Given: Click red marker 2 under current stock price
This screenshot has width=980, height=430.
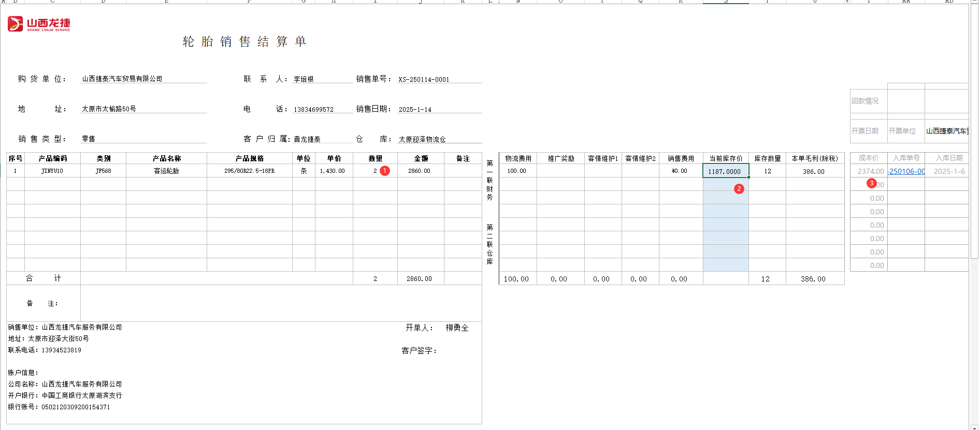Looking at the screenshot, I should [739, 189].
